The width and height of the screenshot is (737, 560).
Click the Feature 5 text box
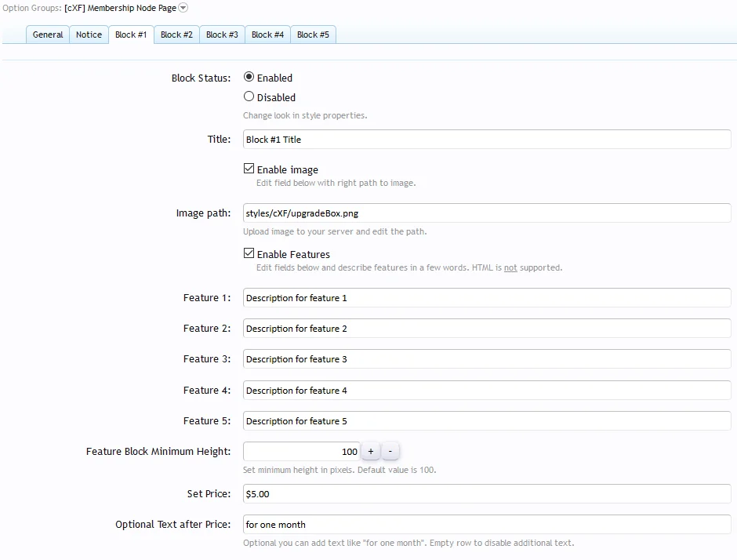pyautogui.click(x=486, y=421)
